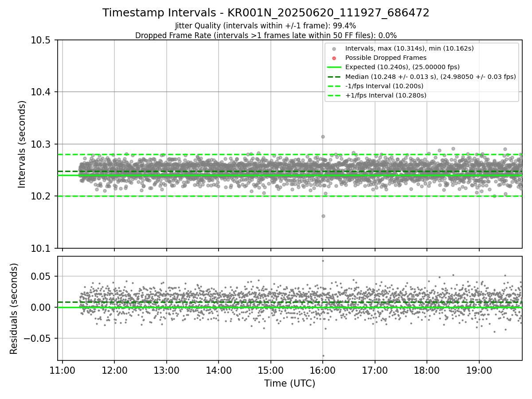Select the 'Possible Dropped Frames' legend label
Screen dimensions: 532x399
point(386,58)
